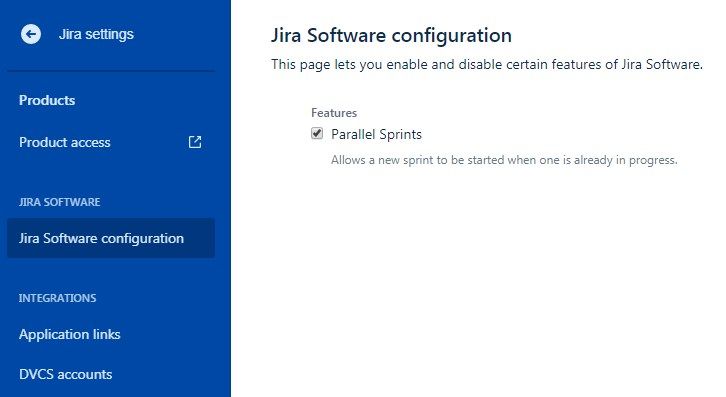726x397 pixels.
Task: Uncheck the Parallel Sprints checkbox
Action: pyautogui.click(x=317, y=133)
